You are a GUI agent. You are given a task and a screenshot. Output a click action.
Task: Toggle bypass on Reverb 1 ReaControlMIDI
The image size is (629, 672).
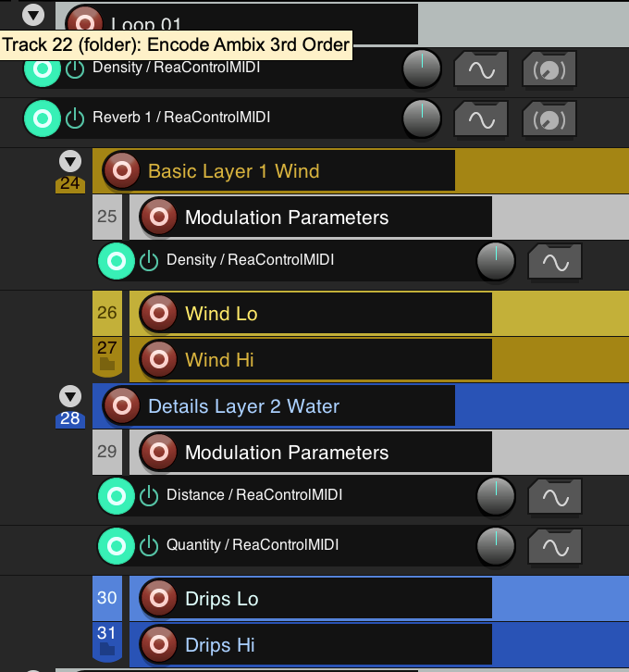75,118
